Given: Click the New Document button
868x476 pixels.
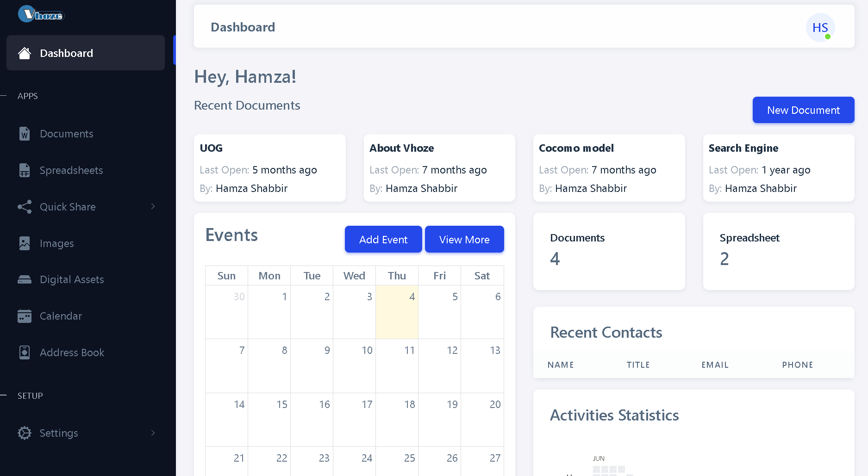Looking at the screenshot, I should click(x=803, y=110).
